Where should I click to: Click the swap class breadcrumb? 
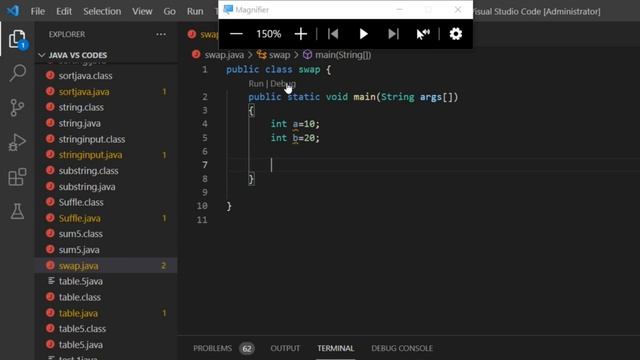[x=280, y=55]
